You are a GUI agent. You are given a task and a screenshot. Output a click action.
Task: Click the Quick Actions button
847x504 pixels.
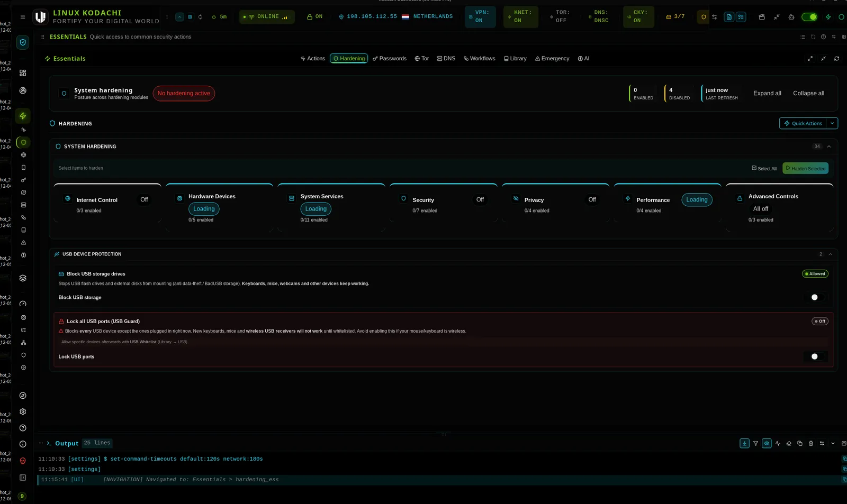click(803, 124)
